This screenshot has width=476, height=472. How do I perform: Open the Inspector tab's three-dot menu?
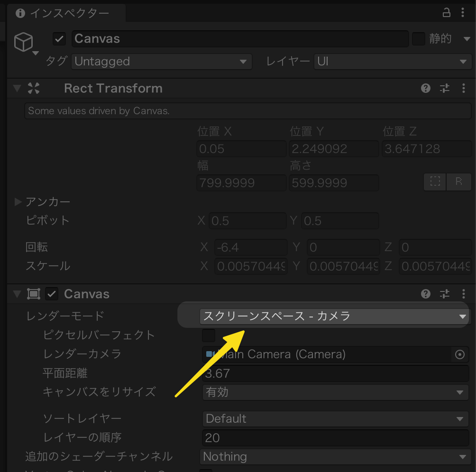[x=463, y=12]
